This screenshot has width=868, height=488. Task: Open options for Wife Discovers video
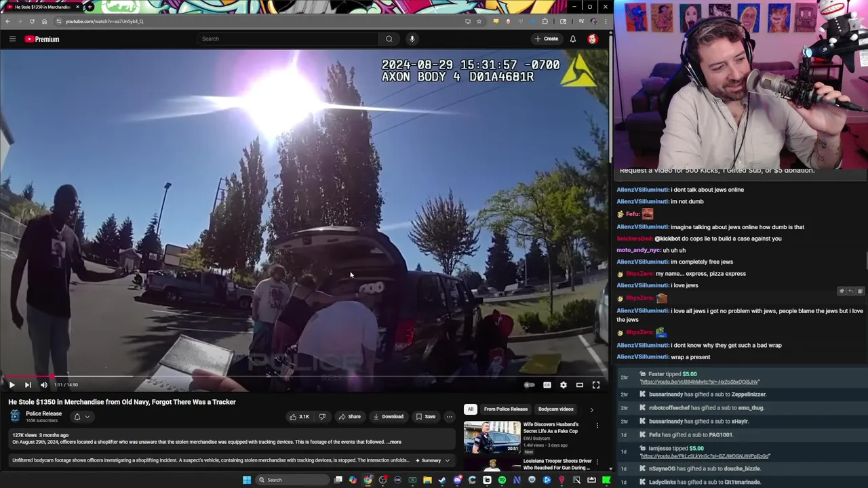coord(597,426)
